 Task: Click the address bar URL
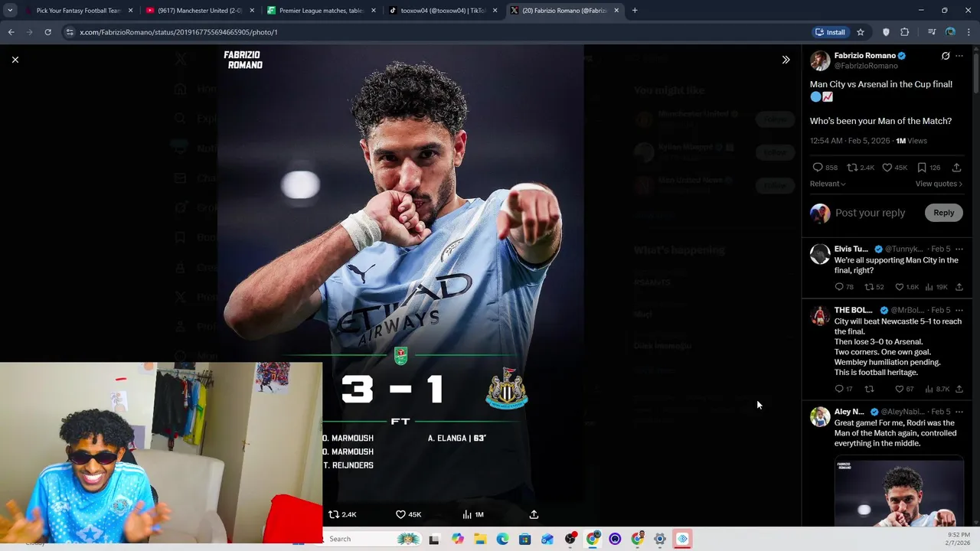[x=178, y=32]
